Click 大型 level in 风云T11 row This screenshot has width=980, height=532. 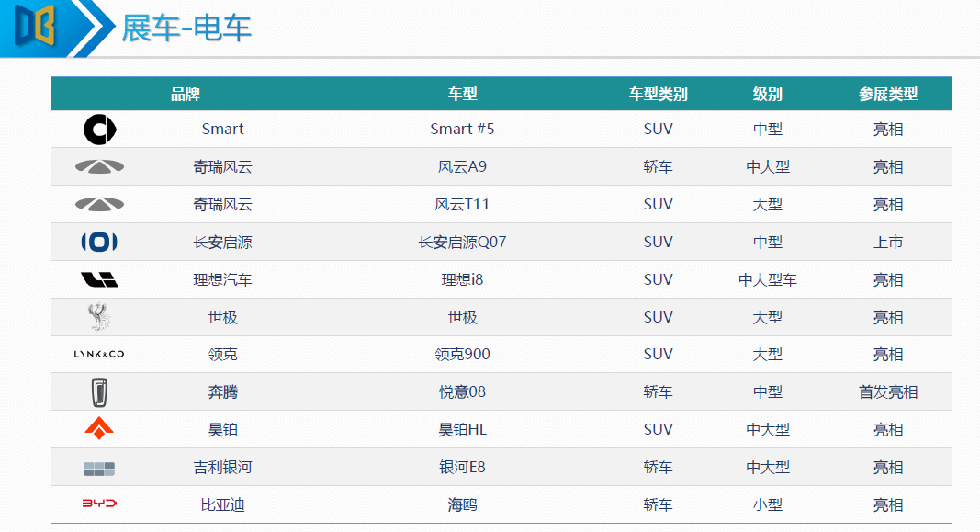pyautogui.click(x=768, y=204)
